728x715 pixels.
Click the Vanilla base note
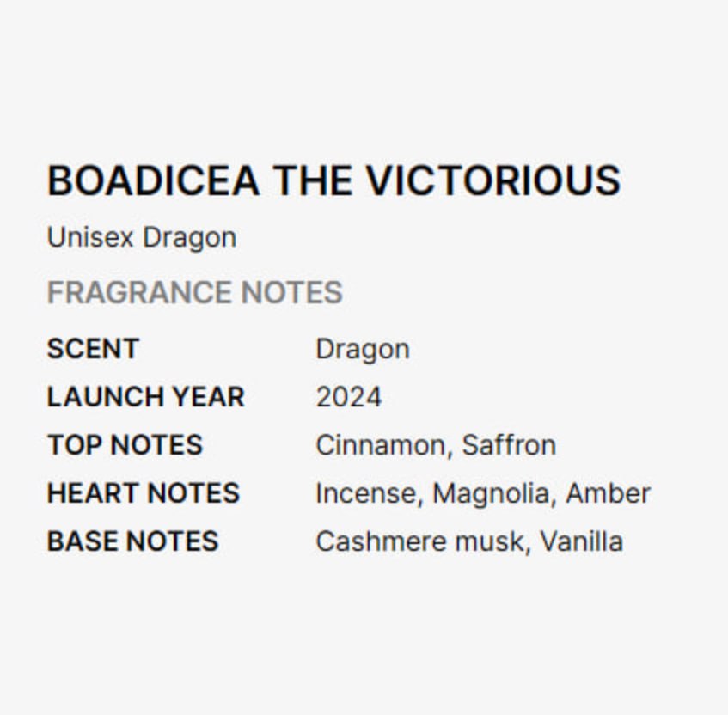click(x=581, y=541)
